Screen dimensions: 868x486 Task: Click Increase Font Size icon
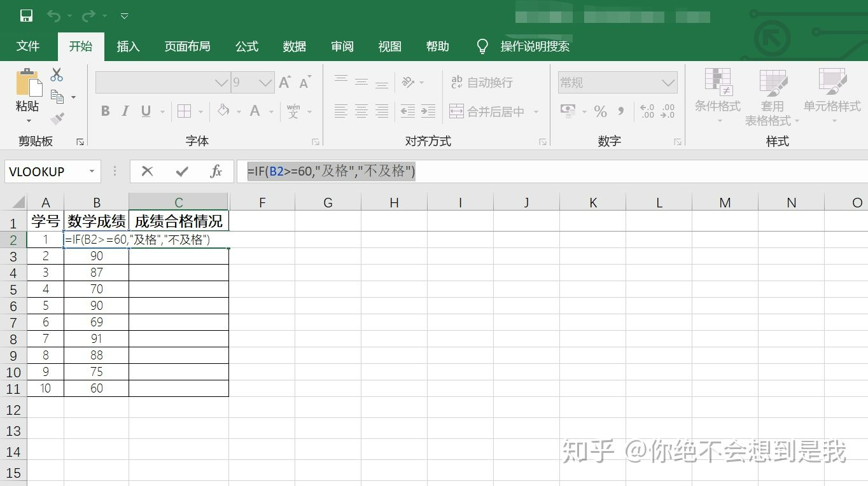[x=284, y=82]
